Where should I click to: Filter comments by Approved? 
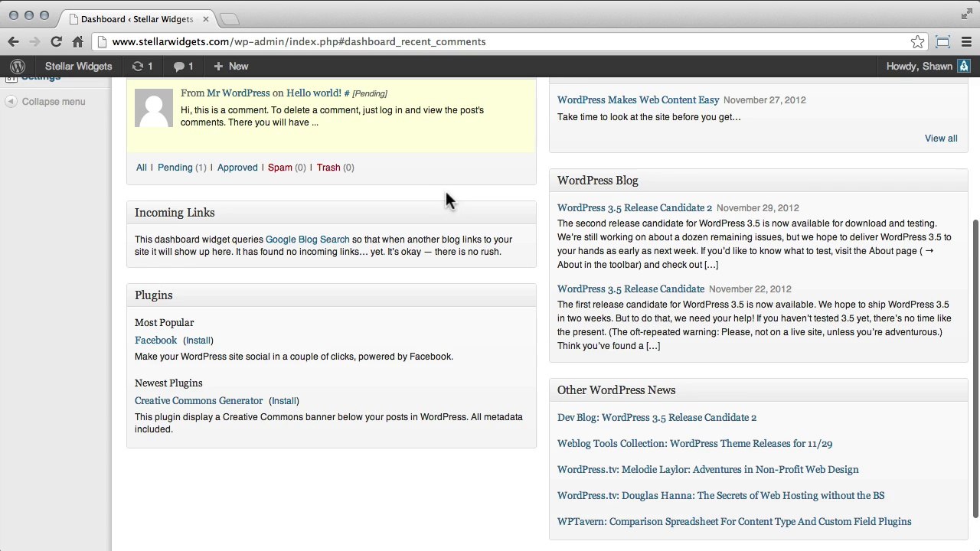[237, 168]
